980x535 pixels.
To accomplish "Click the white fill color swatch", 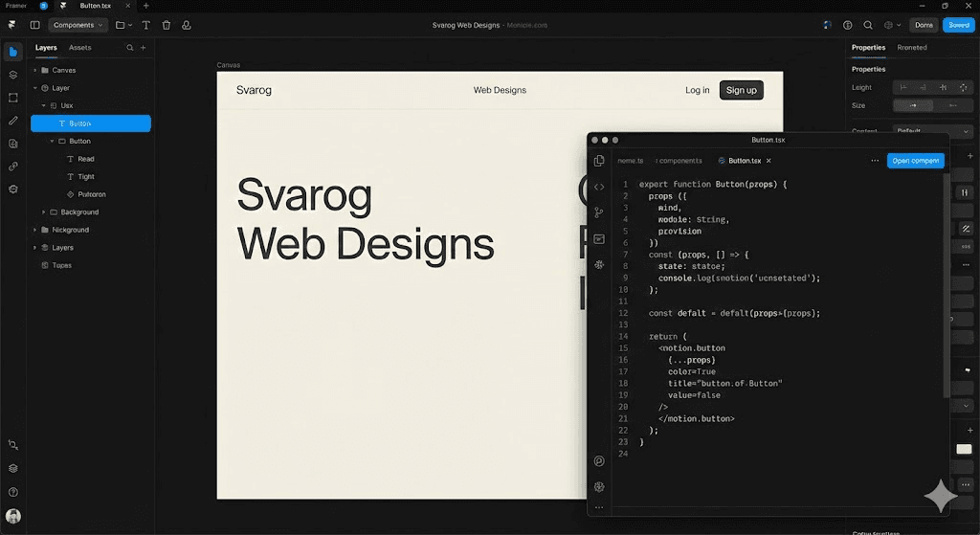I will [x=964, y=449].
